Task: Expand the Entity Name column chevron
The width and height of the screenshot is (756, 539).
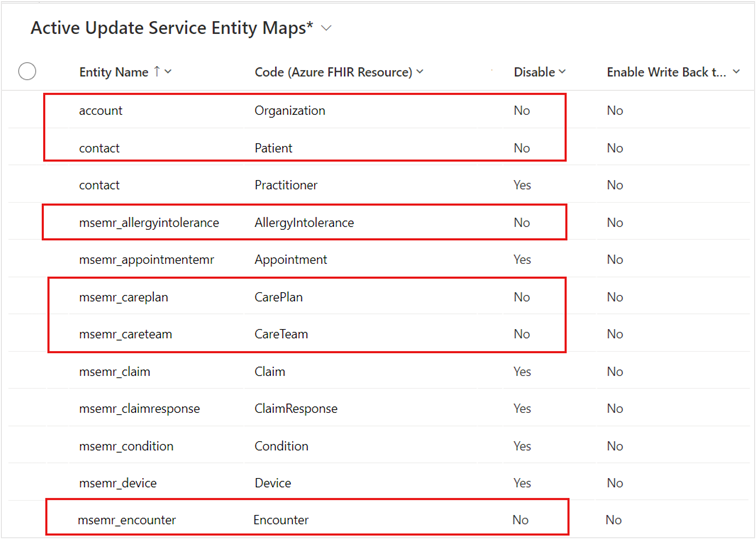Action: point(168,72)
